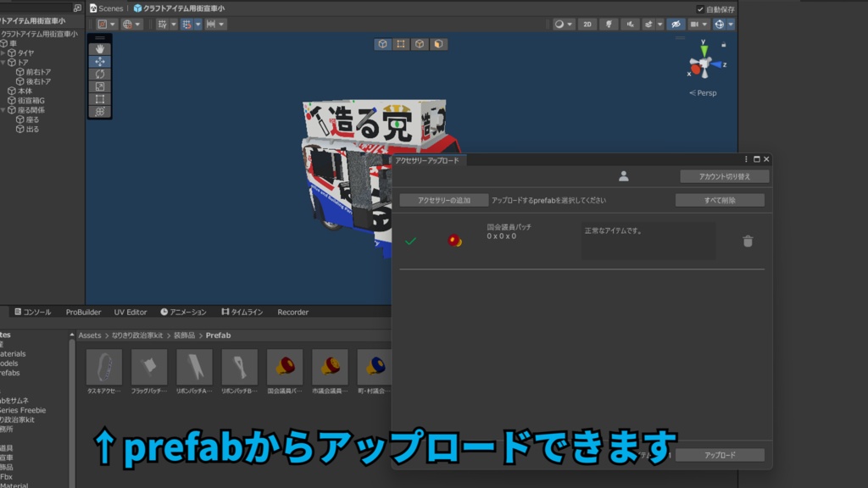The height and width of the screenshot is (488, 868).
Task: Switch to the タイムライン tab
Action: click(x=242, y=312)
